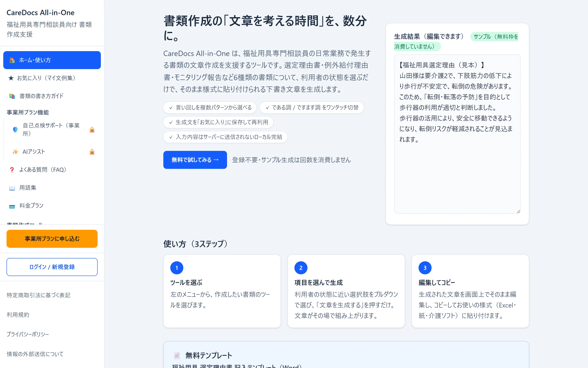Click the sparkle icon beside AIアシスト

[15, 152]
